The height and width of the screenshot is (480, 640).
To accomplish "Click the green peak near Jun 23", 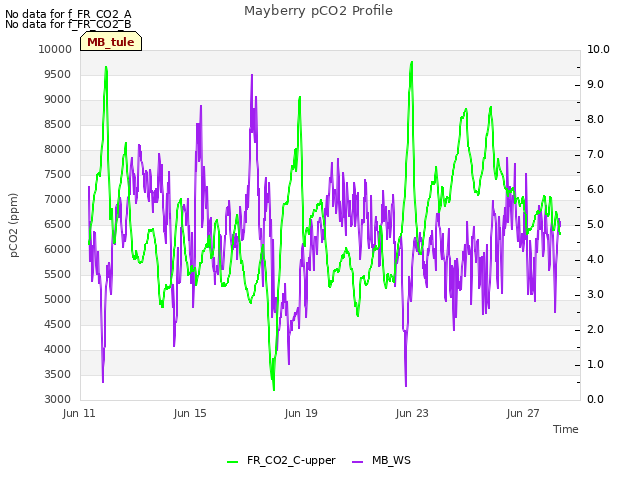I will point(412,62).
